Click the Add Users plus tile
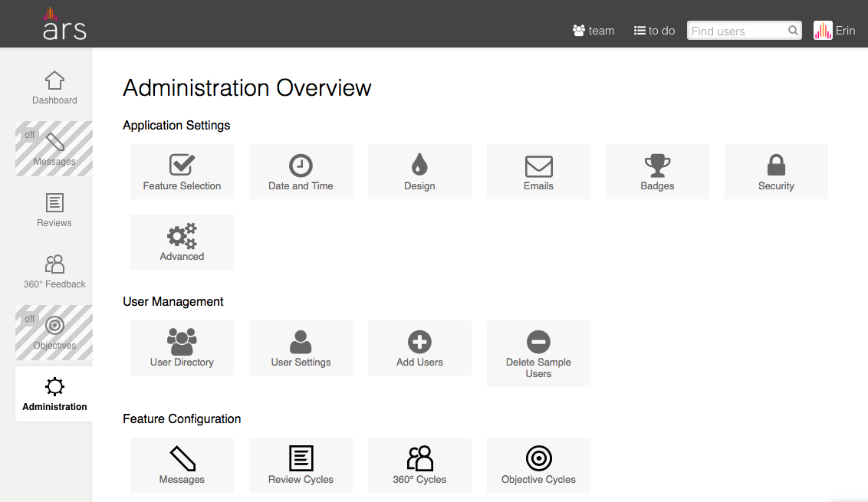The height and width of the screenshot is (502, 868). [419, 348]
